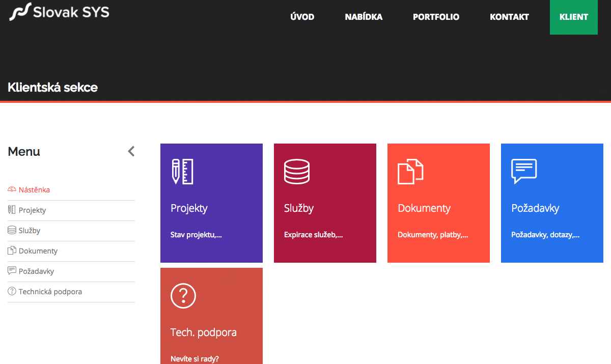Image resolution: width=611 pixels, height=364 pixels.
Task: Select Projekty in the sidebar menu
Action: (32, 210)
